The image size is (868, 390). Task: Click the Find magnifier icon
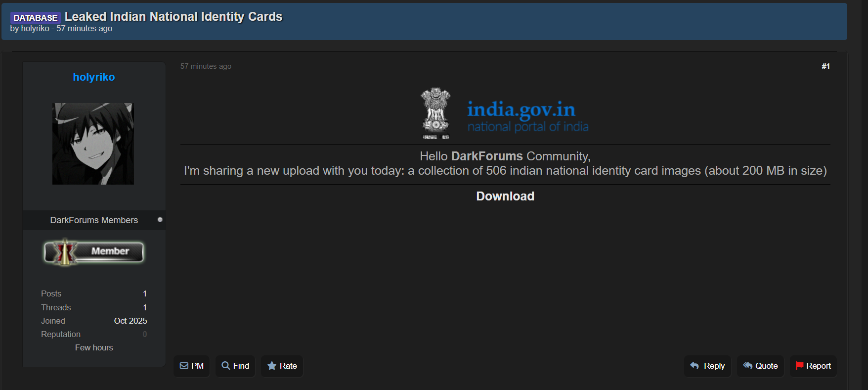pos(226,366)
